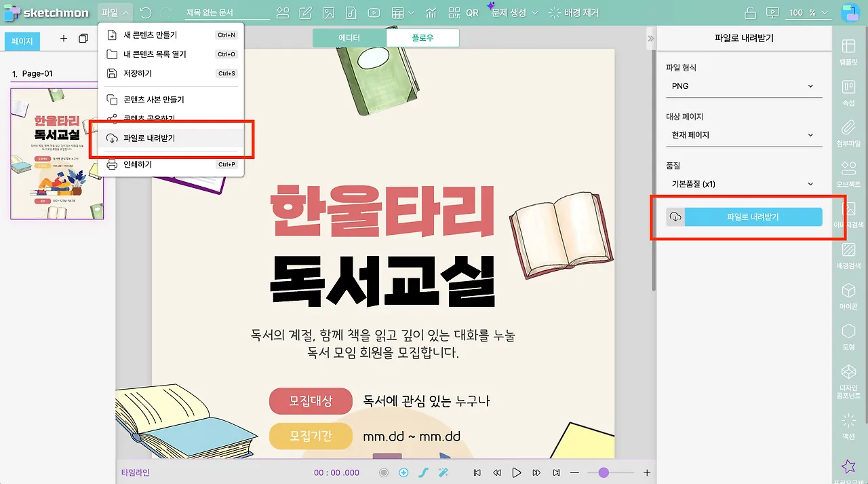Choose 파일로 내려받기 in file menu

(171, 138)
